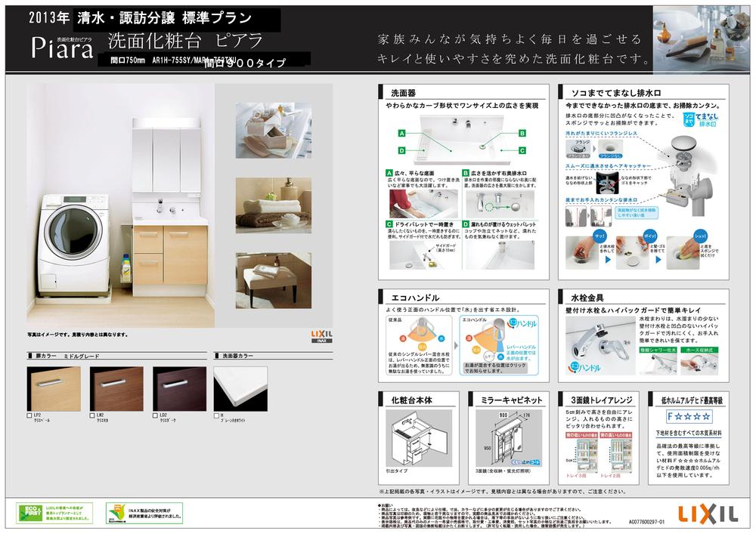Select the LD2 dark door color checkbox

click(155, 416)
